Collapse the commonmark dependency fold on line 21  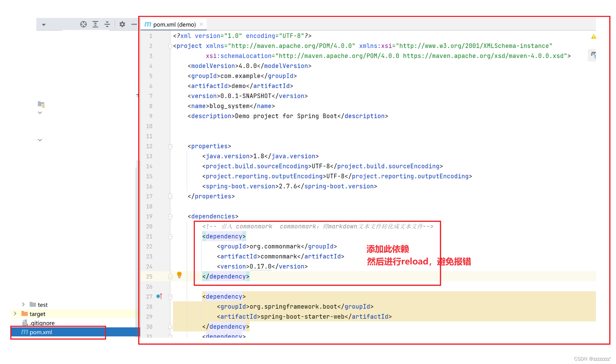point(170,237)
